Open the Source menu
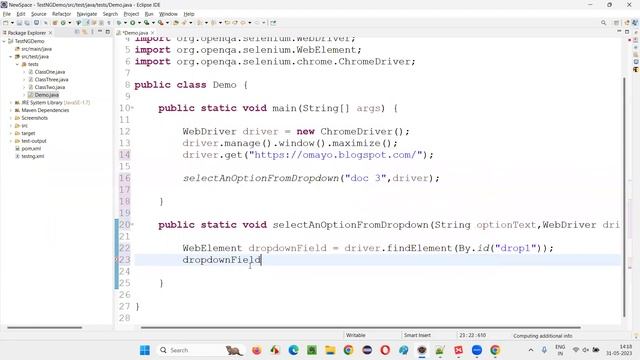The width and height of the screenshot is (640, 360). point(39,14)
